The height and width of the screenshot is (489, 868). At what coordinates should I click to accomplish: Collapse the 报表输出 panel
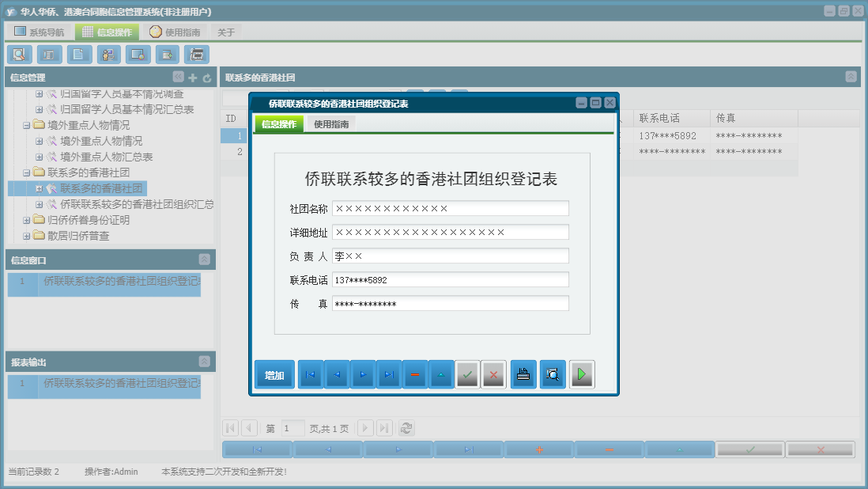pos(204,361)
